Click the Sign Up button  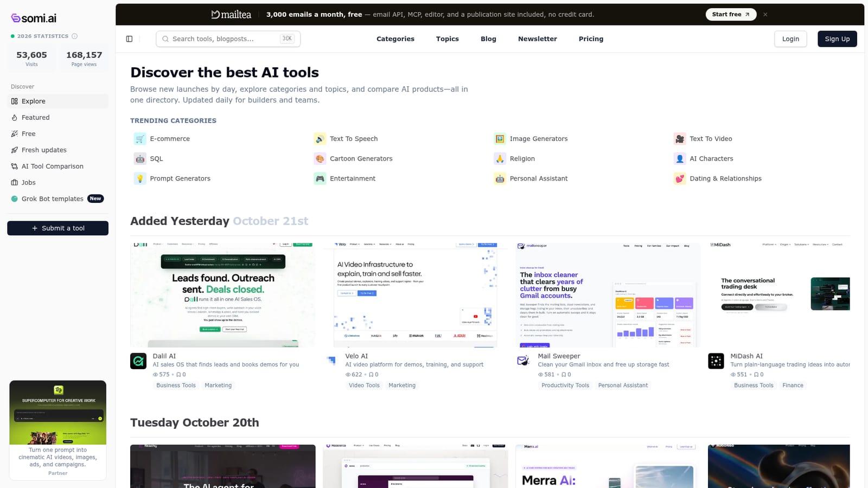[837, 39]
